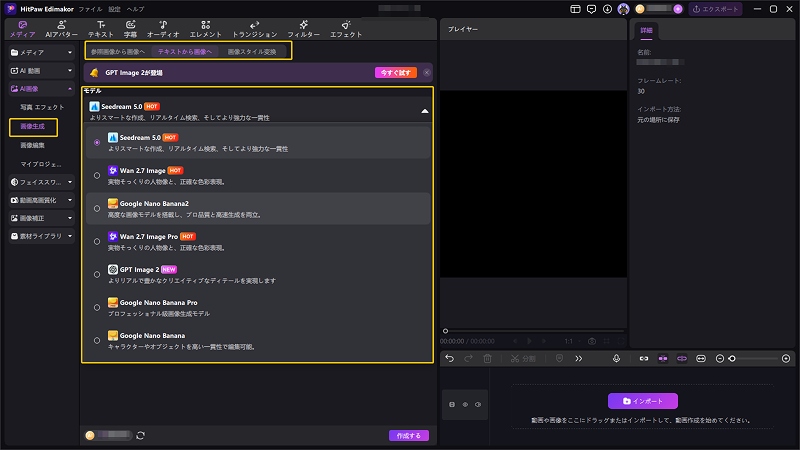Expand the メディア sidebar section
This screenshot has height=450, width=800.
point(41,52)
